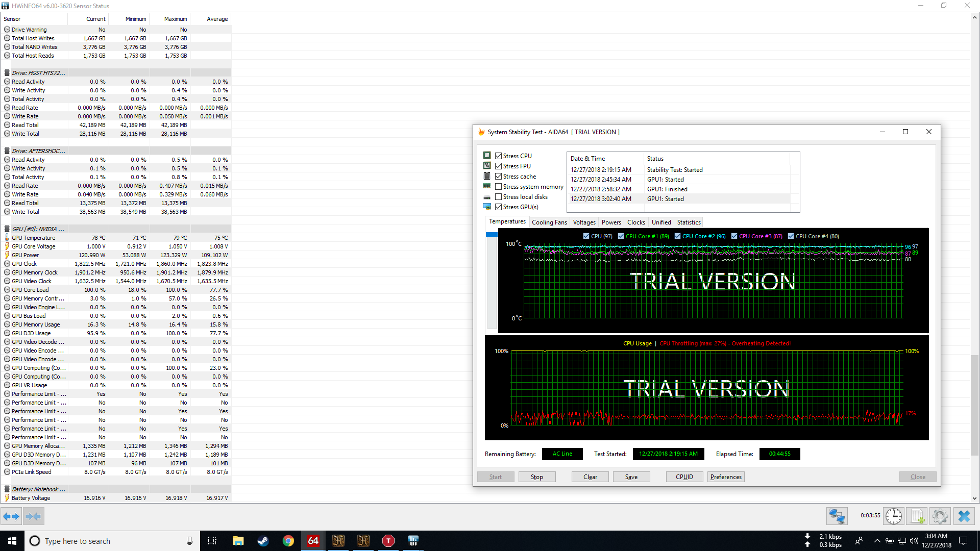Click the Current column header in HWiNFO
This screenshot has height=551, width=980.
coord(88,19)
